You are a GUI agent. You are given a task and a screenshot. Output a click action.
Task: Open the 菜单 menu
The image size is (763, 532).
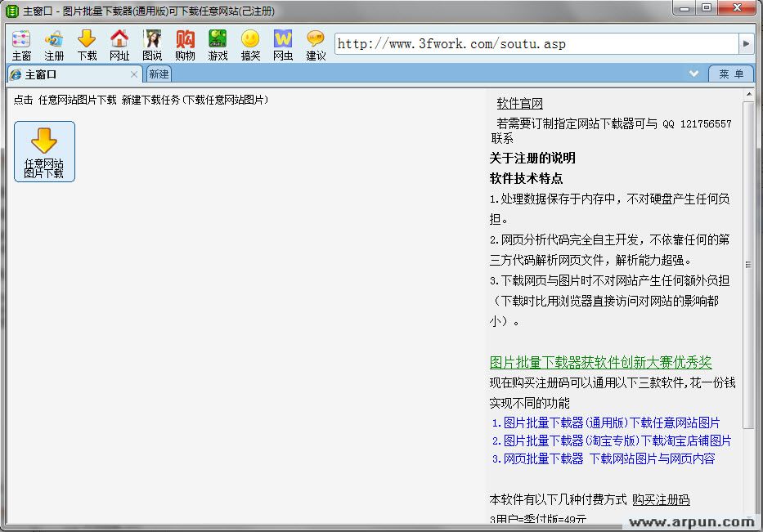(730, 74)
